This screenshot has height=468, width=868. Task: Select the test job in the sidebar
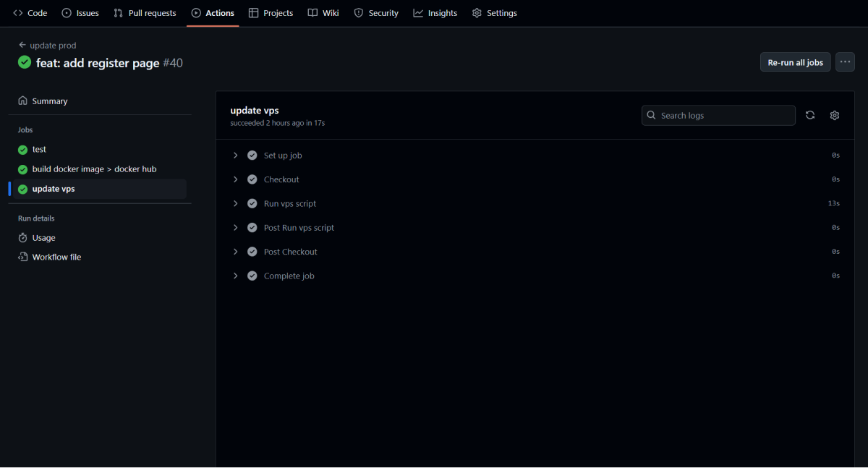[x=40, y=149]
